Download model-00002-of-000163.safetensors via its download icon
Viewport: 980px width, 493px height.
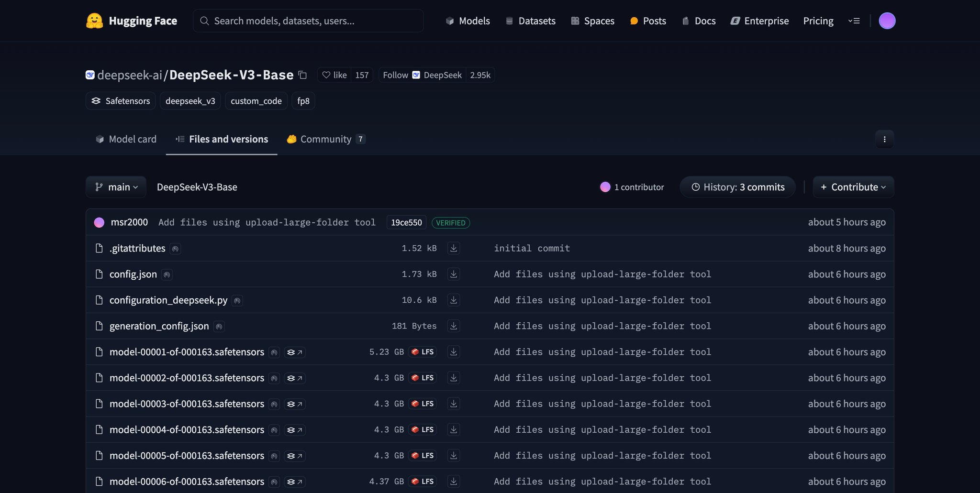coord(454,378)
